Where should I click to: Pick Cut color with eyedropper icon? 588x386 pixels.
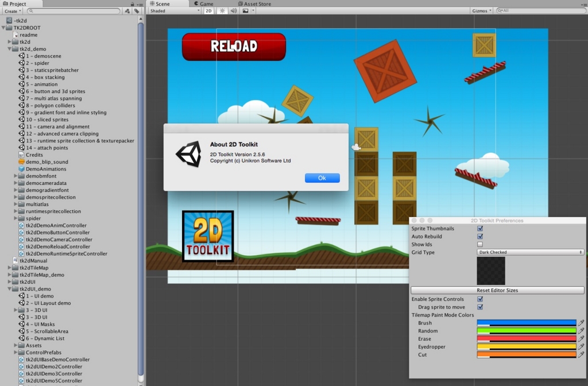[x=581, y=354]
